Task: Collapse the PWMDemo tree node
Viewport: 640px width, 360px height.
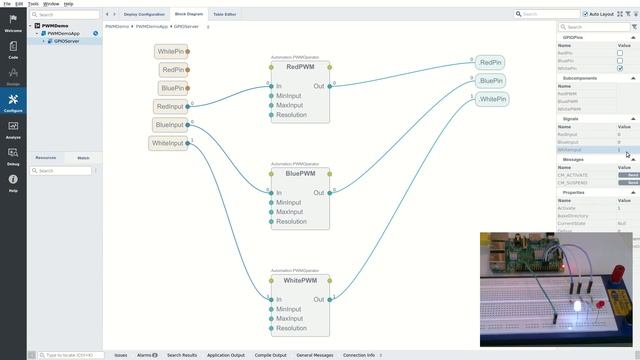Action: click(x=30, y=26)
